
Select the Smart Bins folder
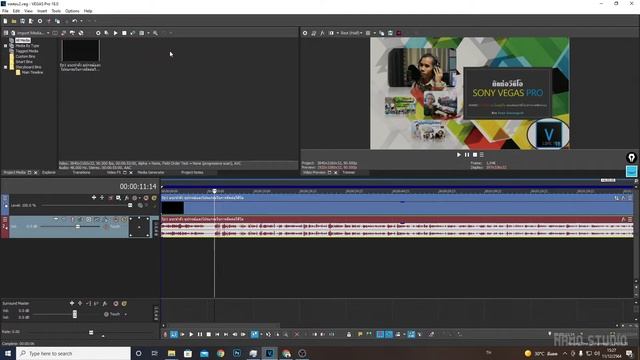tap(24, 62)
